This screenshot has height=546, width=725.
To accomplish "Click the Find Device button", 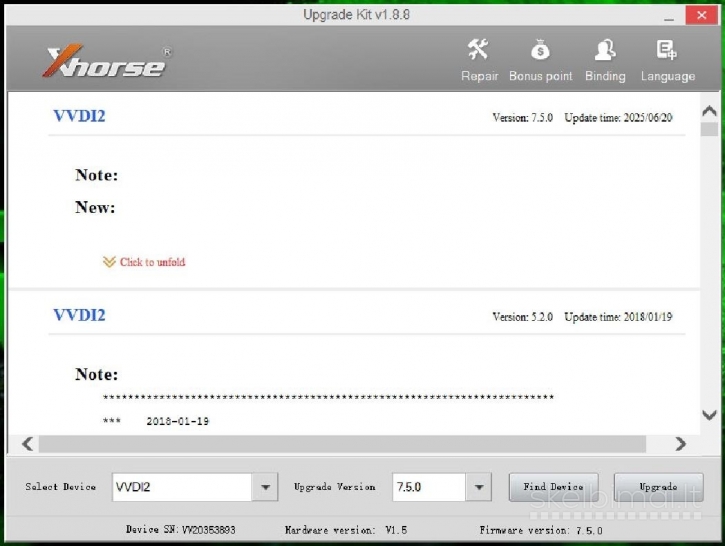I will tap(553, 487).
